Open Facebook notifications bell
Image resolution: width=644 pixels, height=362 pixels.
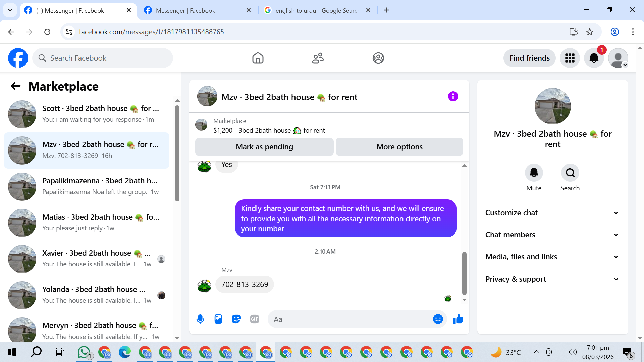[x=594, y=58]
